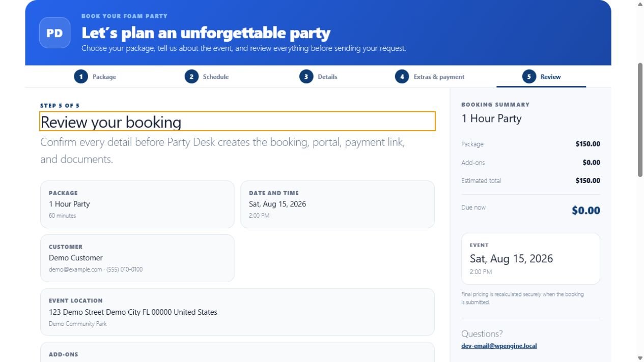Click the 1 Hour Party summary title

pos(491,118)
